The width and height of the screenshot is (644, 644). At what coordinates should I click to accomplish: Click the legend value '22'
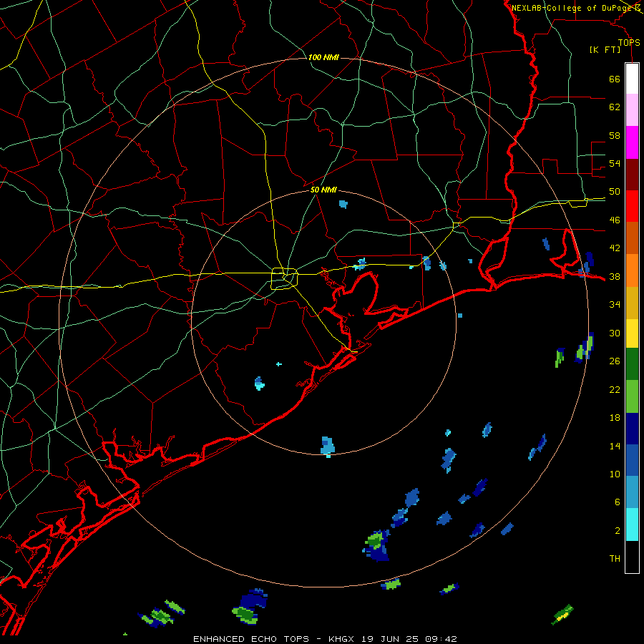coord(615,389)
